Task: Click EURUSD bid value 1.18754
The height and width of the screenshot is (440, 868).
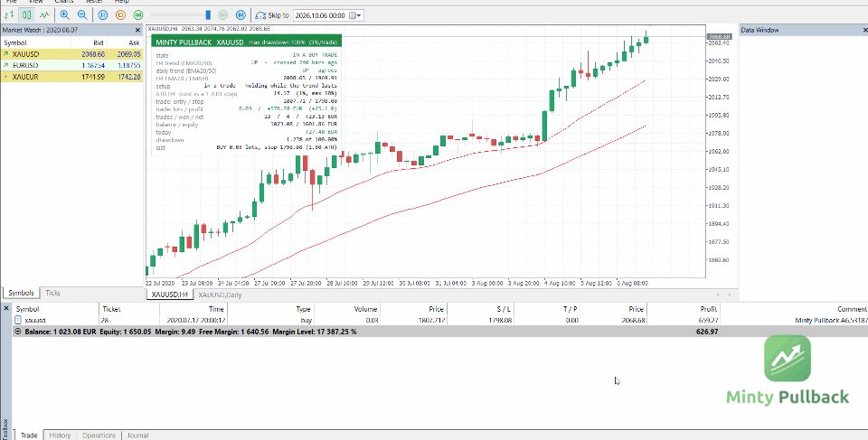Action: (93, 65)
